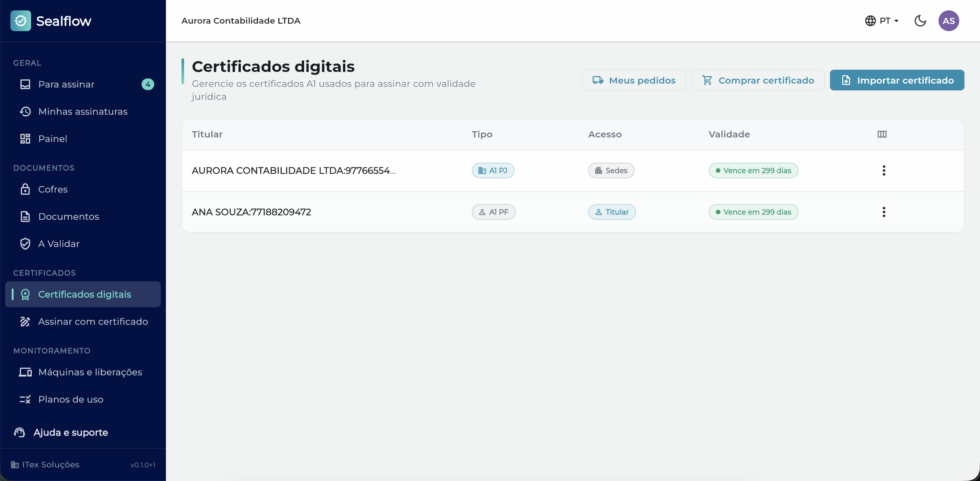Toggle dark mode with the moon icon
980x481 pixels.
pos(920,20)
